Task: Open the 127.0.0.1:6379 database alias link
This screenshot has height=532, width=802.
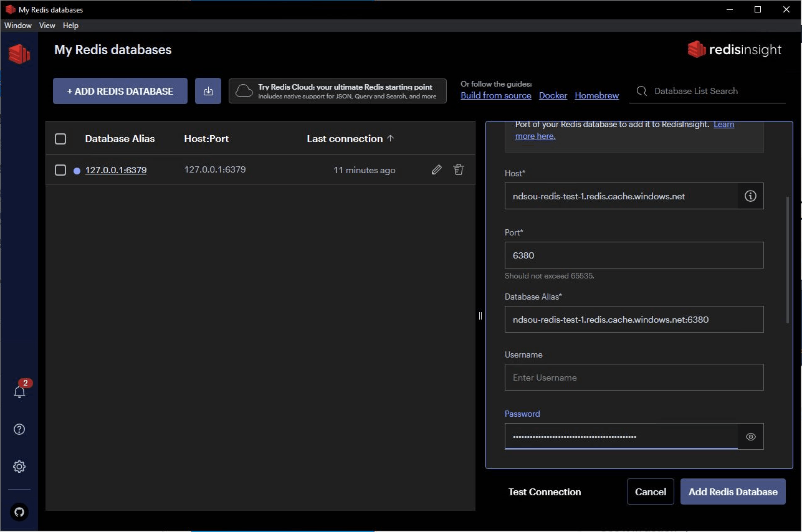Action: tap(116, 170)
